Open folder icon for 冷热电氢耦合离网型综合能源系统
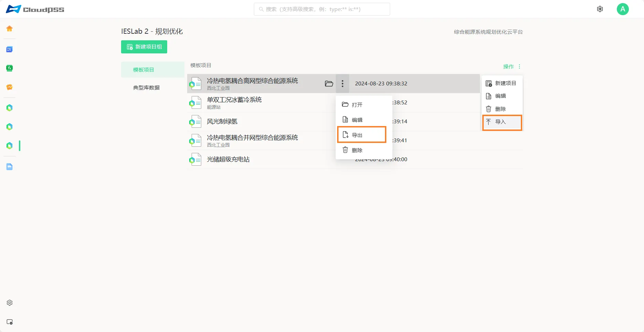 tap(329, 84)
